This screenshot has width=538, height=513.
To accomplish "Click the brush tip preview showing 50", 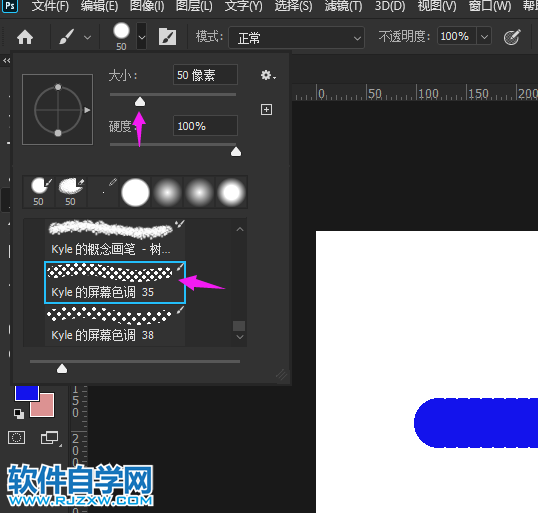I will click(121, 36).
